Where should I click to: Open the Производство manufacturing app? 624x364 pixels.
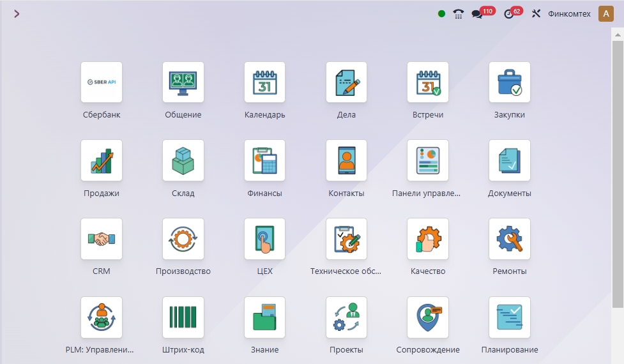[183, 239]
